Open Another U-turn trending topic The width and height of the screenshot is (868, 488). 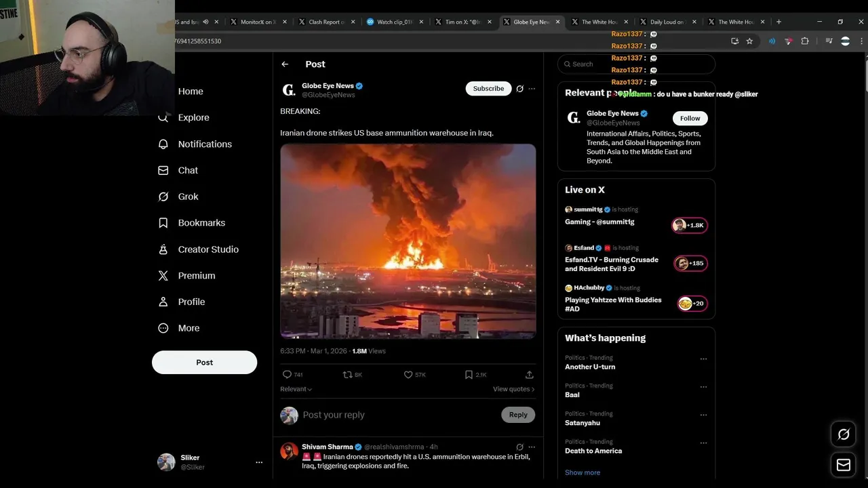click(590, 367)
